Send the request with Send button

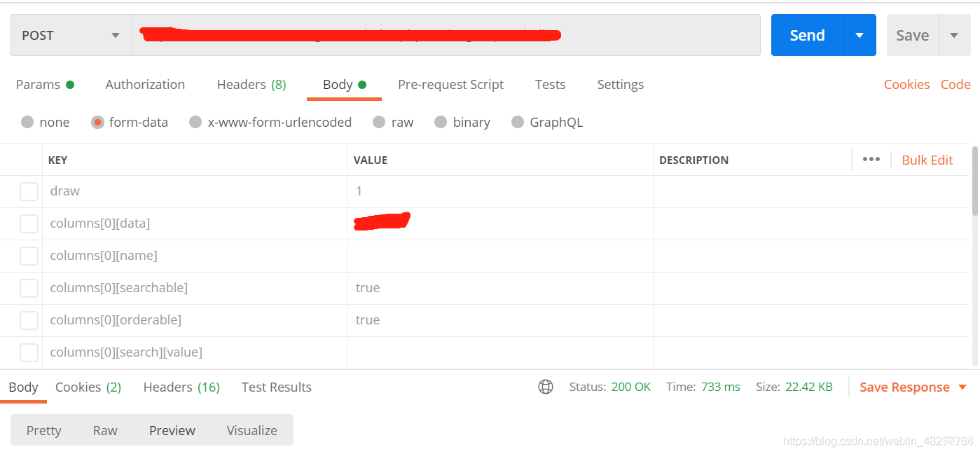coord(807,35)
